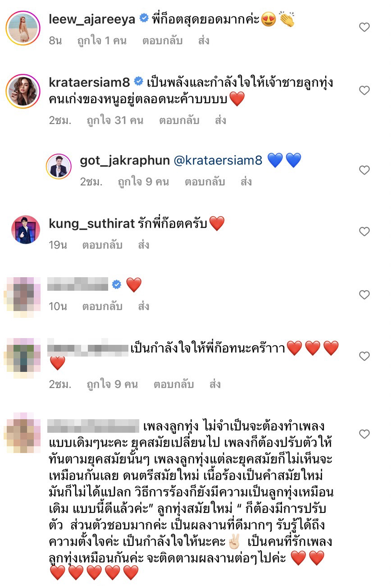This screenshot has height=586, width=392.
Task: Reply (ตอบกลับ) to krataersiam8's comment
Action: pyautogui.click(x=179, y=120)
